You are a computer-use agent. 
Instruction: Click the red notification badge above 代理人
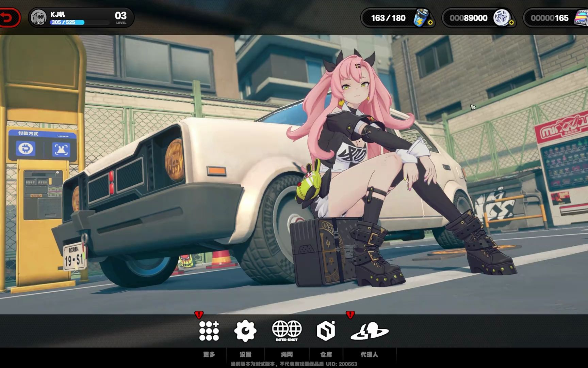click(x=349, y=316)
